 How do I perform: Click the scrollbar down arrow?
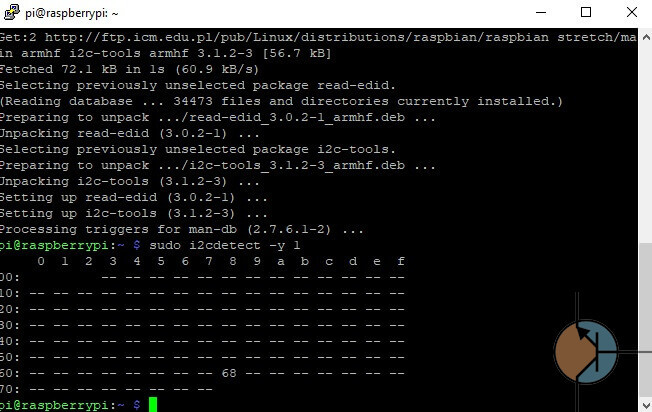click(646, 405)
